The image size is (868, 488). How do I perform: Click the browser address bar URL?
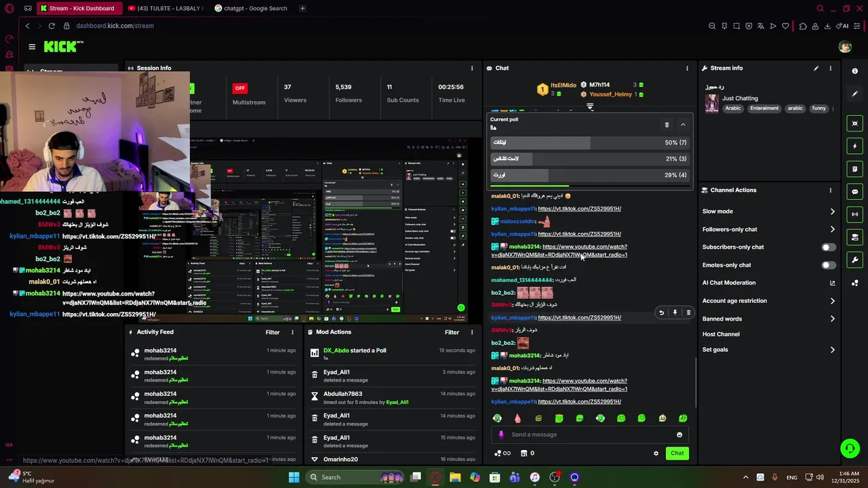pyautogui.click(x=115, y=26)
